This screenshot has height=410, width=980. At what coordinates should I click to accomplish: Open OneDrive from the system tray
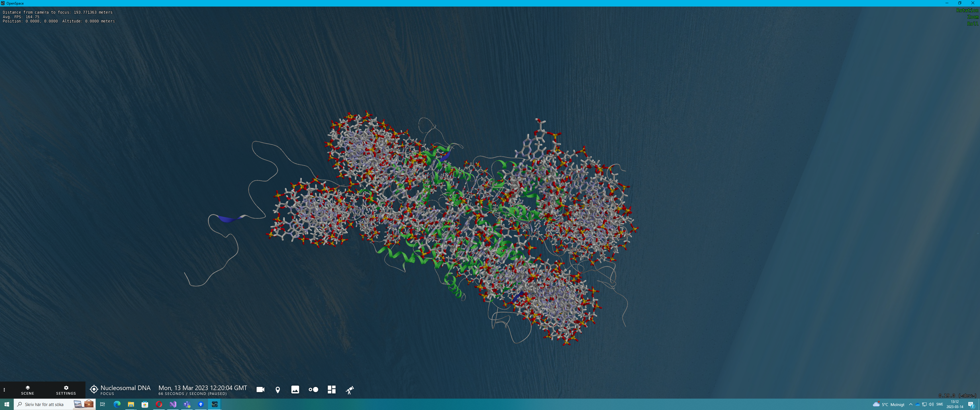[918, 404]
